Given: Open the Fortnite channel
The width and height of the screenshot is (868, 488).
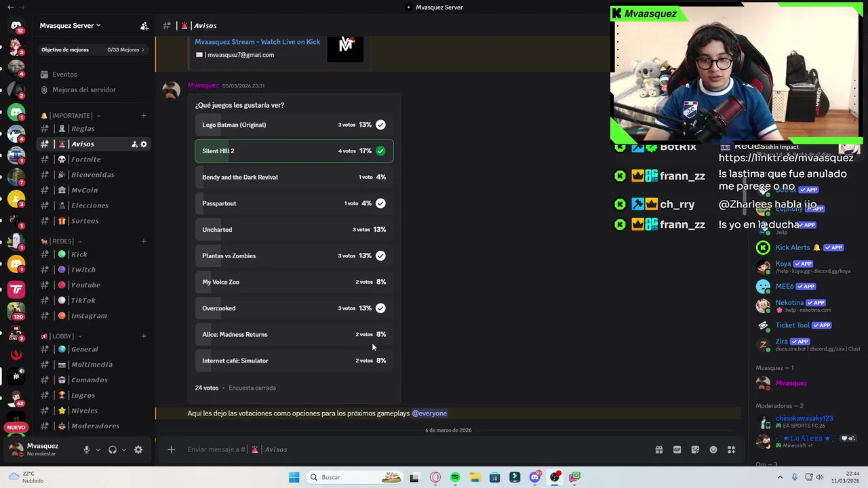Looking at the screenshot, I should point(94,159).
